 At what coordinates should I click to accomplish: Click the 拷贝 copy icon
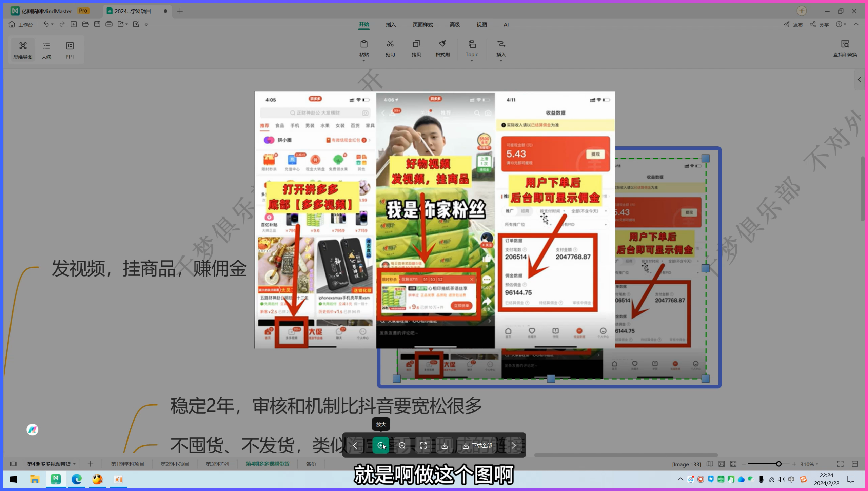pos(416,44)
